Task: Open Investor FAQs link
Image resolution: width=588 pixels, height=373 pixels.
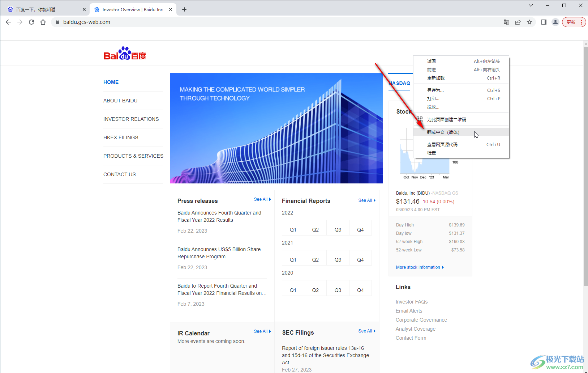Action: (412, 302)
